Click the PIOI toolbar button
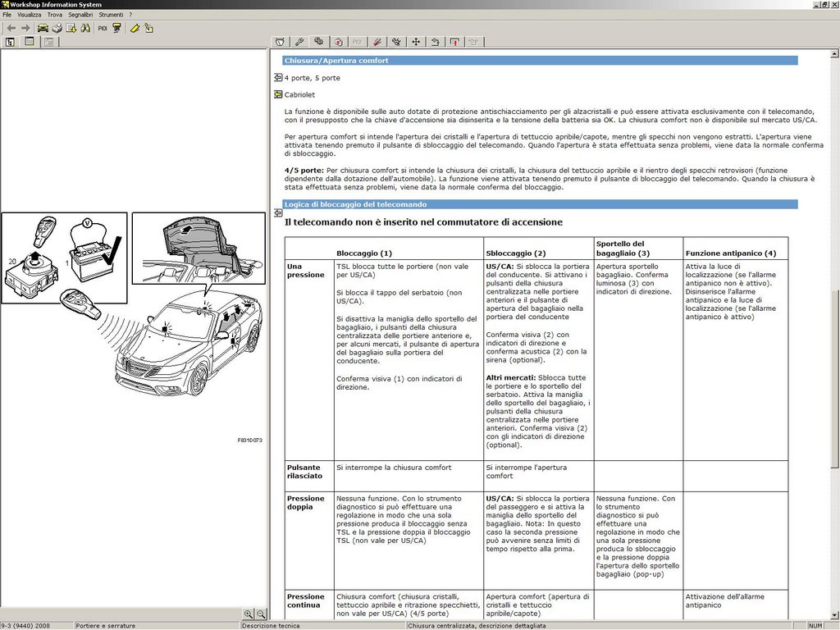This screenshot has width=840, height=630. pyautogui.click(x=103, y=29)
